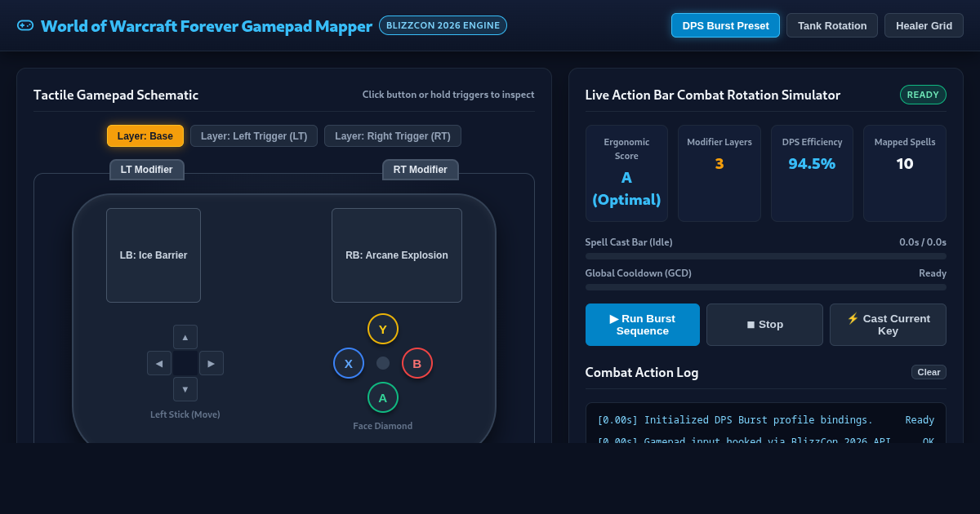Click the gamepad logo icon in header
Image resolution: width=980 pixels, height=514 pixels.
(x=25, y=25)
